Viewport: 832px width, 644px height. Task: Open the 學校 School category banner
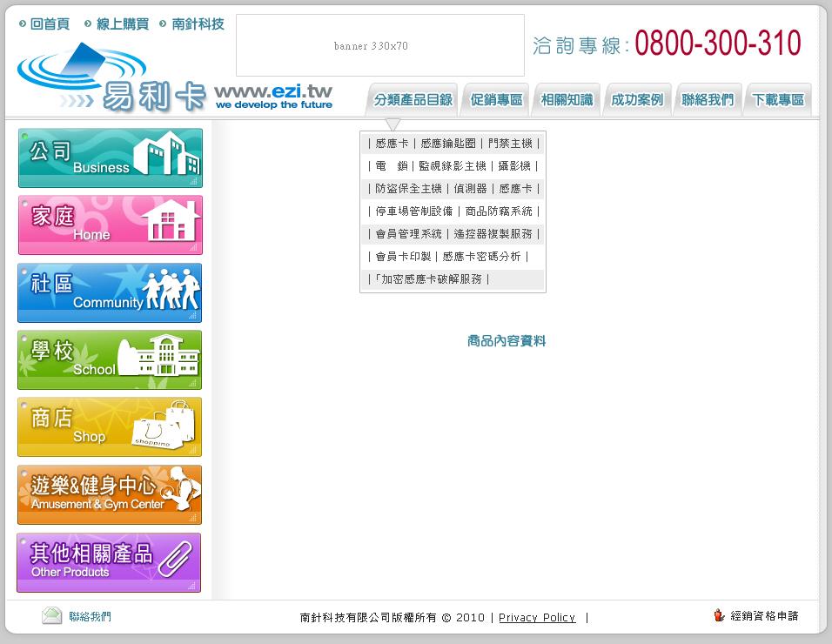click(x=110, y=359)
